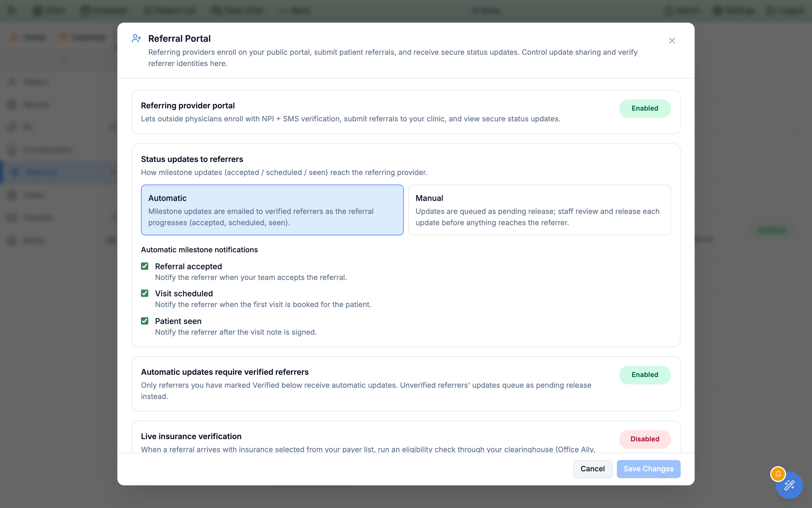The height and width of the screenshot is (508, 812).
Task: Click the Referral Portal person-plus icon
Action: point(136,39)
